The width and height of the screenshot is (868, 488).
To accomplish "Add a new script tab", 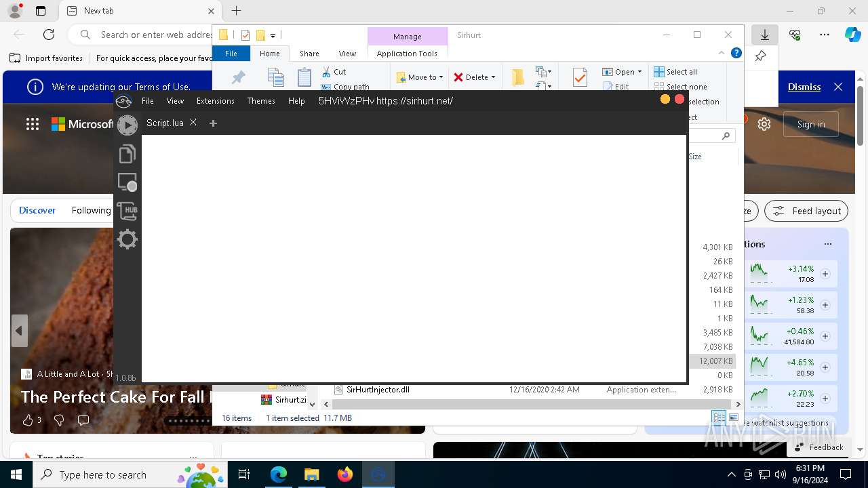I will click(x=213, y=123).
